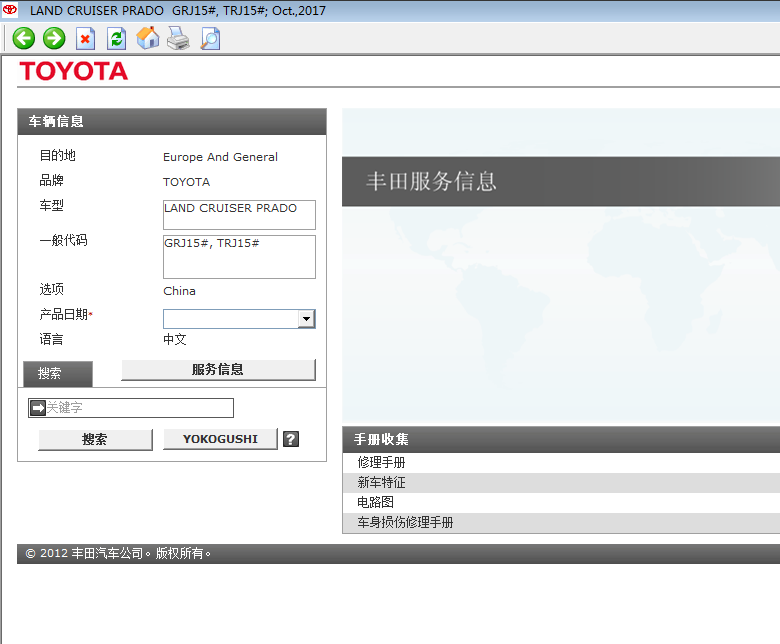Refresh the page with green arrows icon
780x644 pixels.
pos(116,38)
